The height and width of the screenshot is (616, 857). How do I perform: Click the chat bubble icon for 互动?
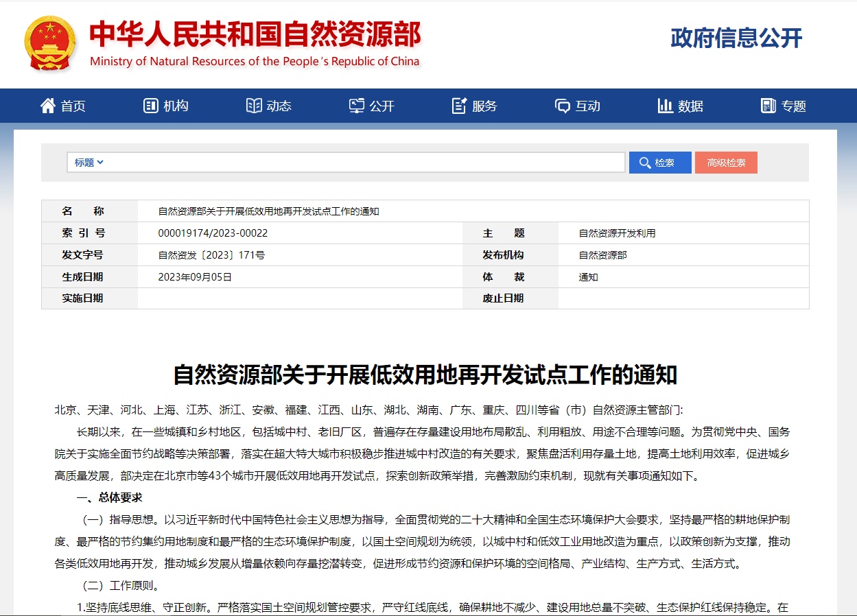pyautogui.click(x=562, y=106)
